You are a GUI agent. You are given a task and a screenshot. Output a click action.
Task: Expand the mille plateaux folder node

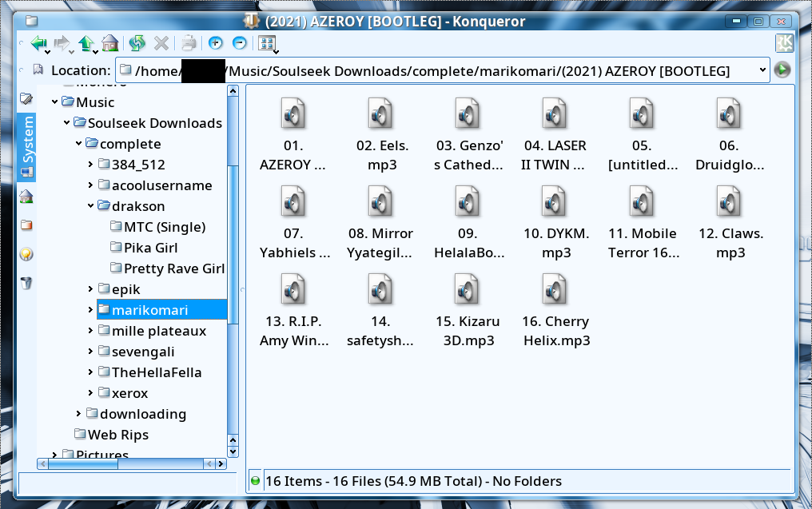tap(90, 330)
